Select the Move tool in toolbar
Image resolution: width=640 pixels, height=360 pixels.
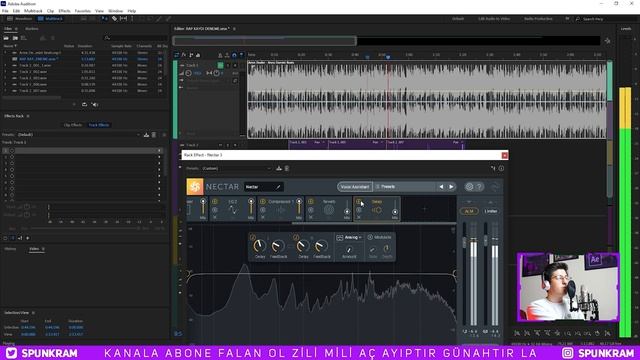pos(105,19)
